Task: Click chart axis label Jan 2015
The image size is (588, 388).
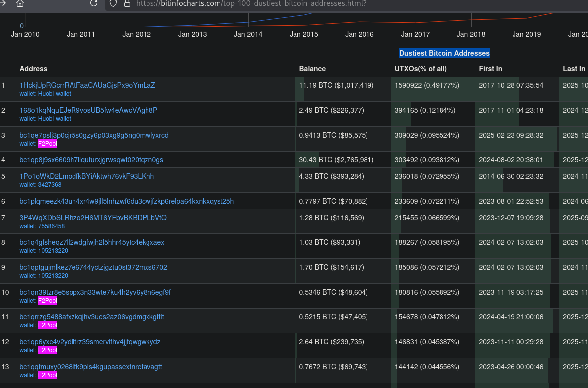Action: (304, 34)
